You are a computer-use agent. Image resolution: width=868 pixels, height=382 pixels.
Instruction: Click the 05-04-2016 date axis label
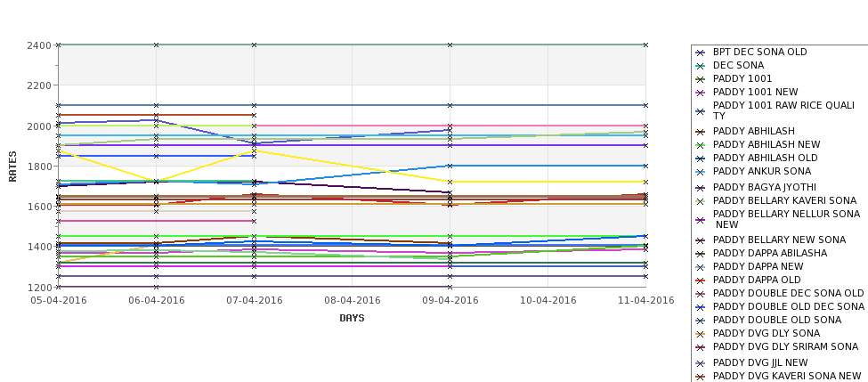(58, 301)
